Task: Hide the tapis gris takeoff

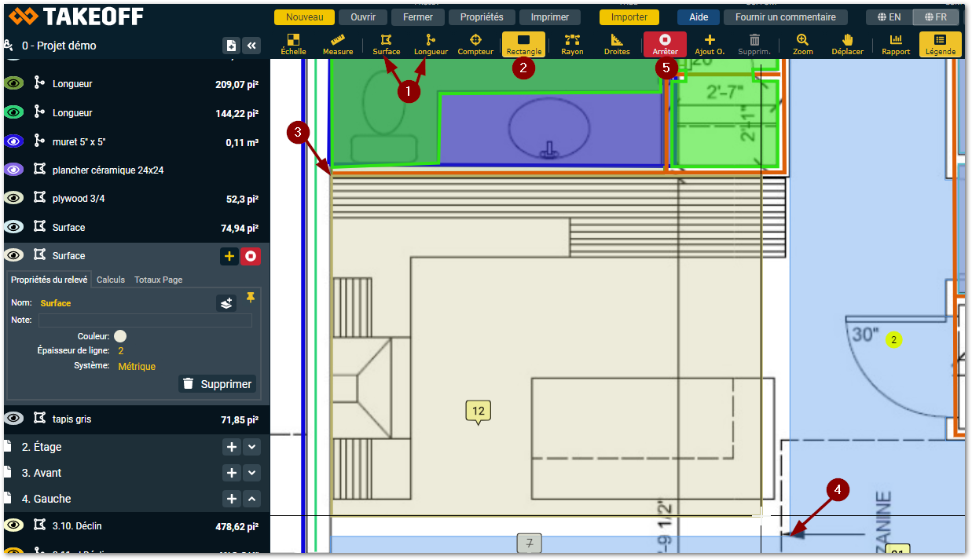Action: click(13, 419)
